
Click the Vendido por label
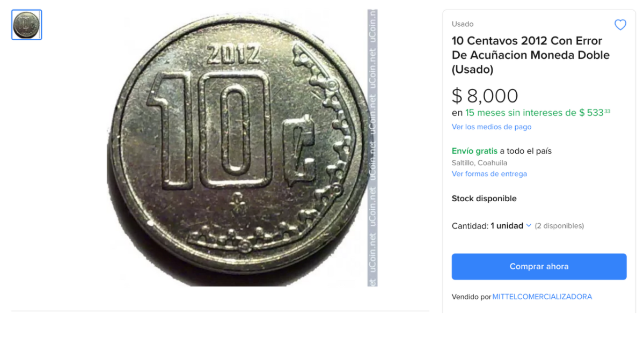click(471, 297)
